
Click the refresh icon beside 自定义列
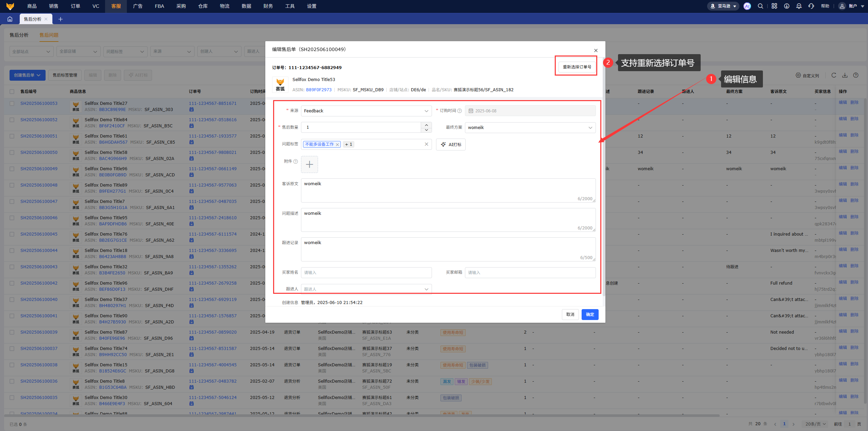coord(834,75)
